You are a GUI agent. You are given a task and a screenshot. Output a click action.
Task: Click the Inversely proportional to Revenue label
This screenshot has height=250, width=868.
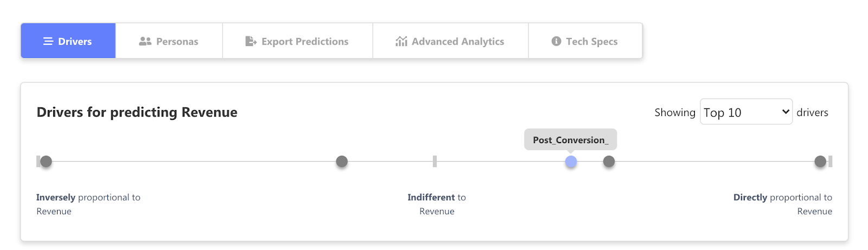[x=88, y=204]
